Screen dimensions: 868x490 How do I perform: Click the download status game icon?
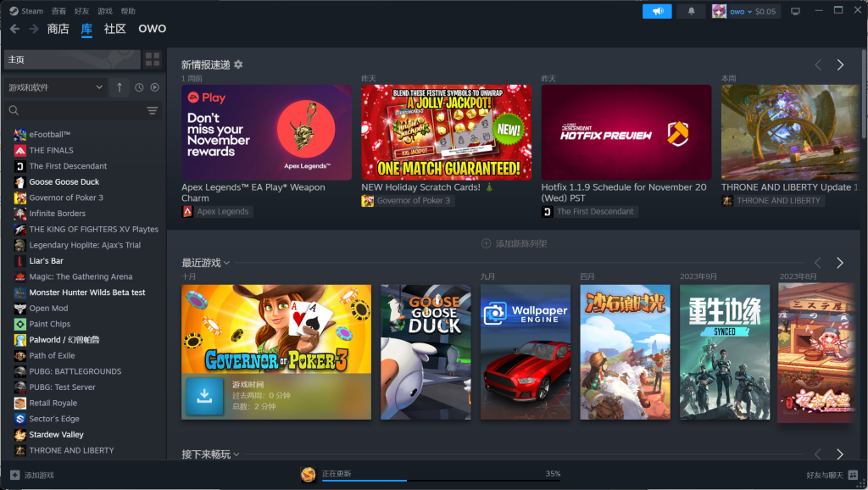[x=309, y=475]
